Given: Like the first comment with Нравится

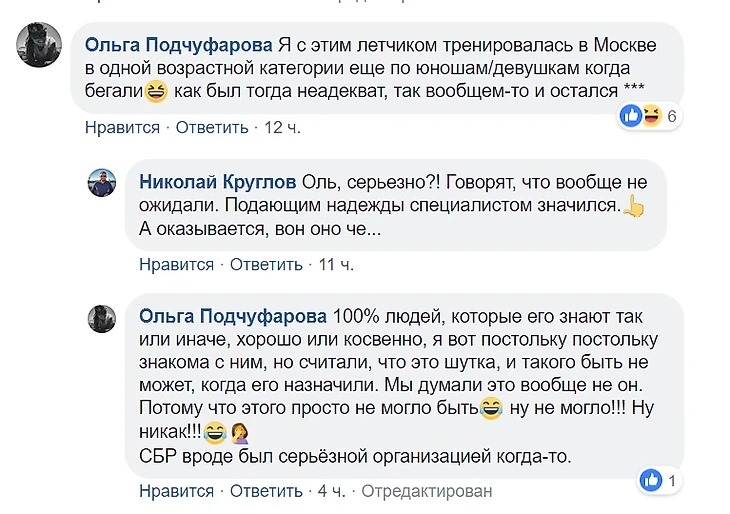Looking at the screenshot, I should coord(122,127).
